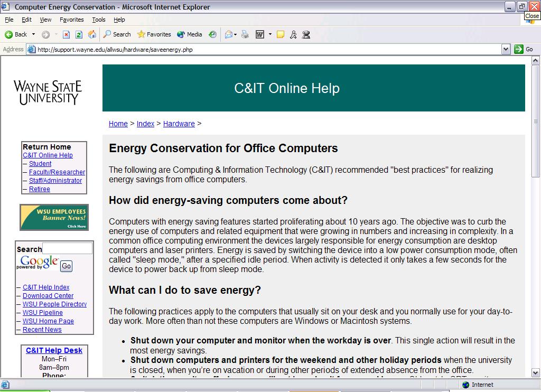The image size is (541, 392).
Task: Click the Hardware breadcrumb link
Action: pyautogui.click(x=179, y=124)
